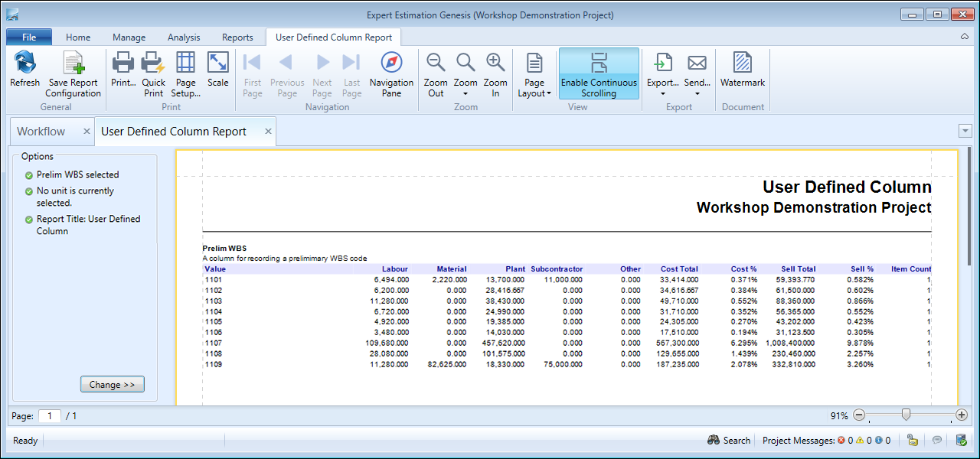The height and width of the screenshot is (459, 980).
Task: Toggle Enable Continuous Scrolling
Action: click(599, 73)
